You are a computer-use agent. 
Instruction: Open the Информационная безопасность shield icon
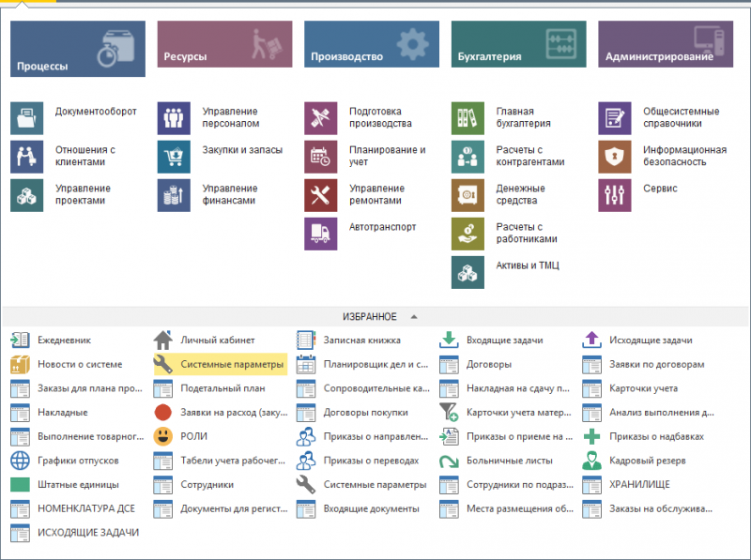click(615, 157)
